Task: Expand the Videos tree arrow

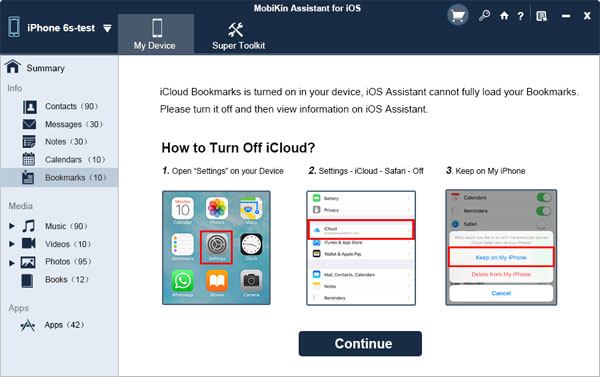Action: pos(12,244)
